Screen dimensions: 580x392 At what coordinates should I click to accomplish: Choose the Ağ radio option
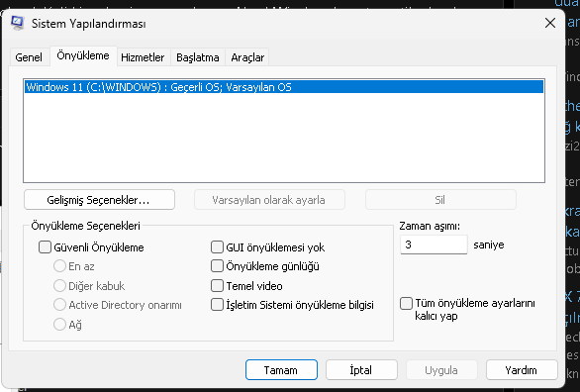59,325
